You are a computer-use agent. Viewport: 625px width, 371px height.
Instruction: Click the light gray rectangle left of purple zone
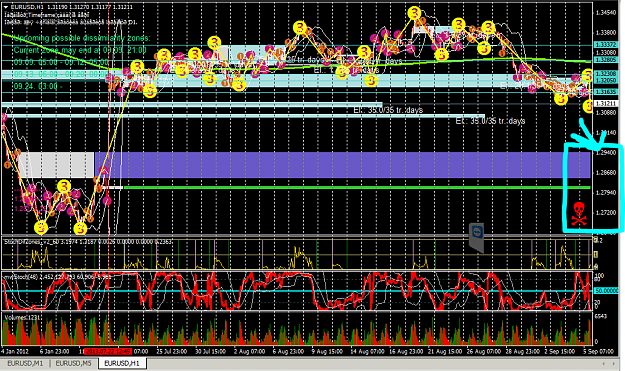[56, 165]
